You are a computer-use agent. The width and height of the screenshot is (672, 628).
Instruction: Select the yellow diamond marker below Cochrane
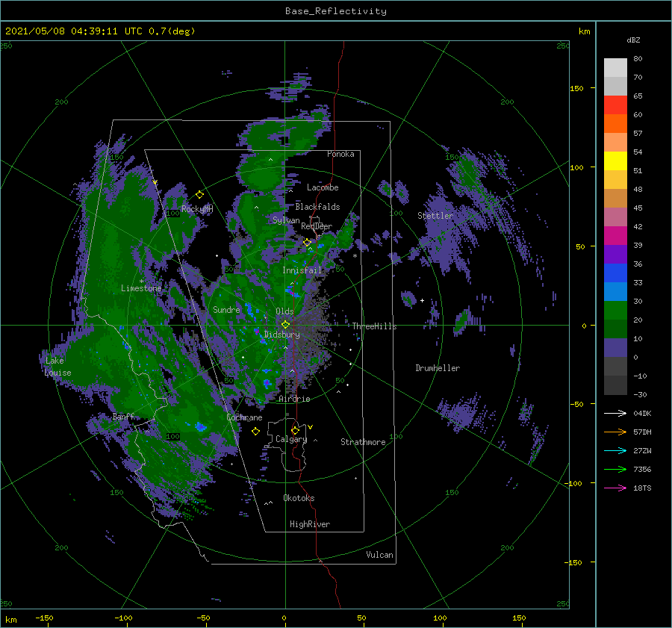pyautogui.click(x=255, y=432)
